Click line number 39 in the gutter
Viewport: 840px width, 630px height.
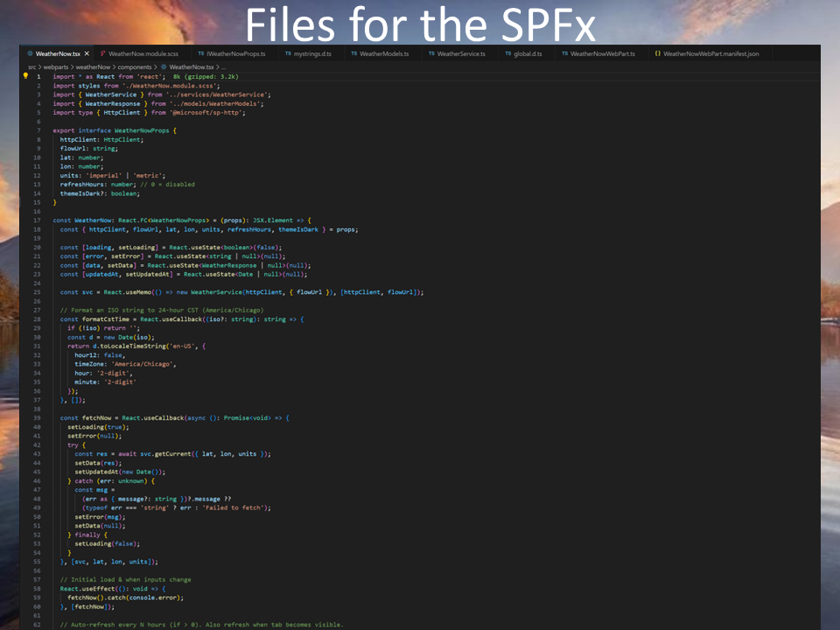pos(37,418)
